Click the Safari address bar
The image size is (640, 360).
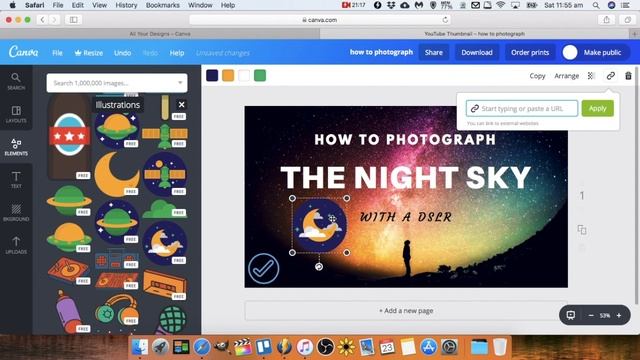coord(320,20)
